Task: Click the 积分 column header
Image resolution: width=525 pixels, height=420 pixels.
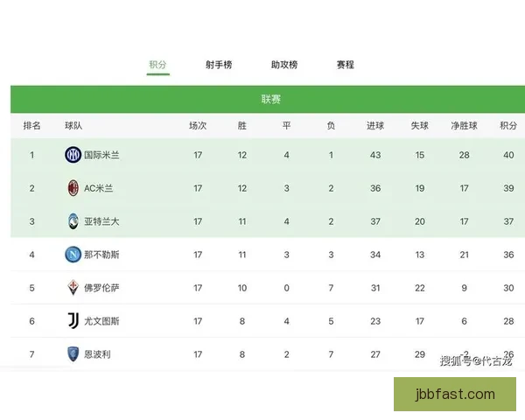Action: click(508, 126)
